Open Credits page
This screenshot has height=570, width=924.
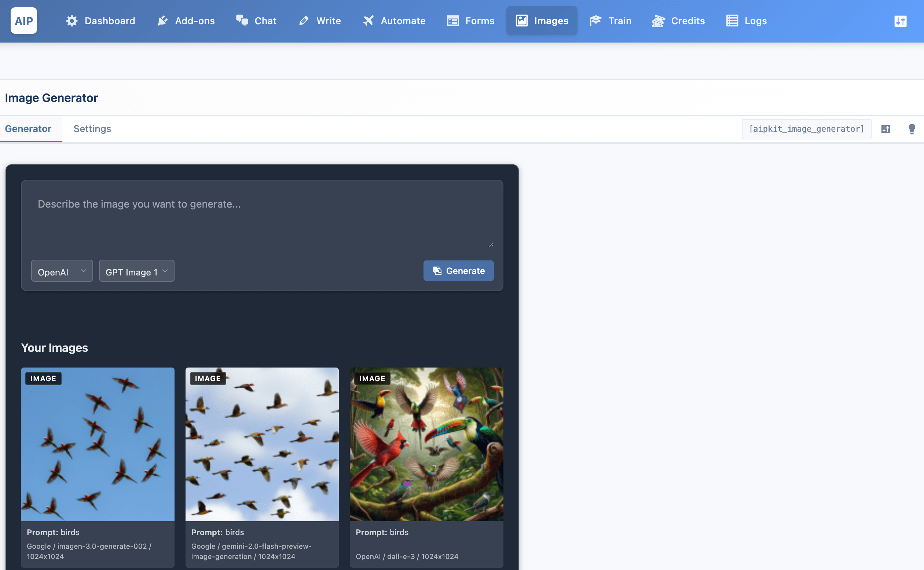tap(678, 21)
